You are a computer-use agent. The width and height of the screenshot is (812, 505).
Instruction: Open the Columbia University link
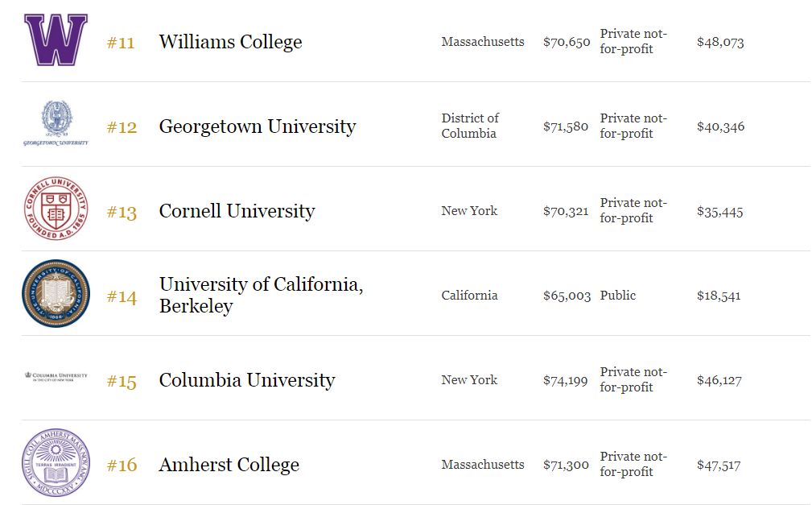tap(246, 380)
